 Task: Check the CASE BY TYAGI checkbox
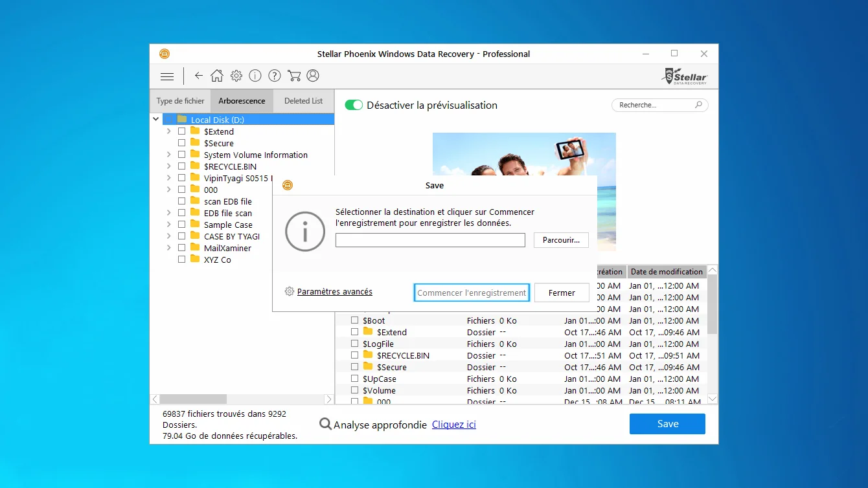[x=181, y=236]
